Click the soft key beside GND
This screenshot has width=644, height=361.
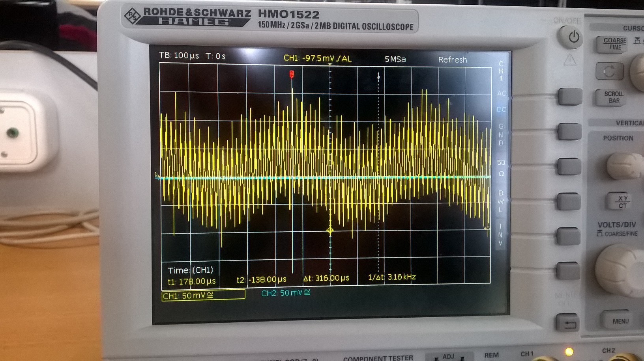point(569,132)
